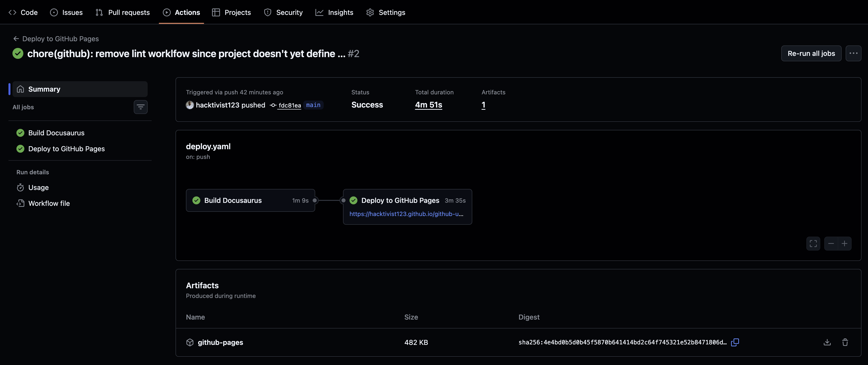Click the Pull requests icon in nav
The width and height of the screenshot is (868, 365).
coord(99,12)
